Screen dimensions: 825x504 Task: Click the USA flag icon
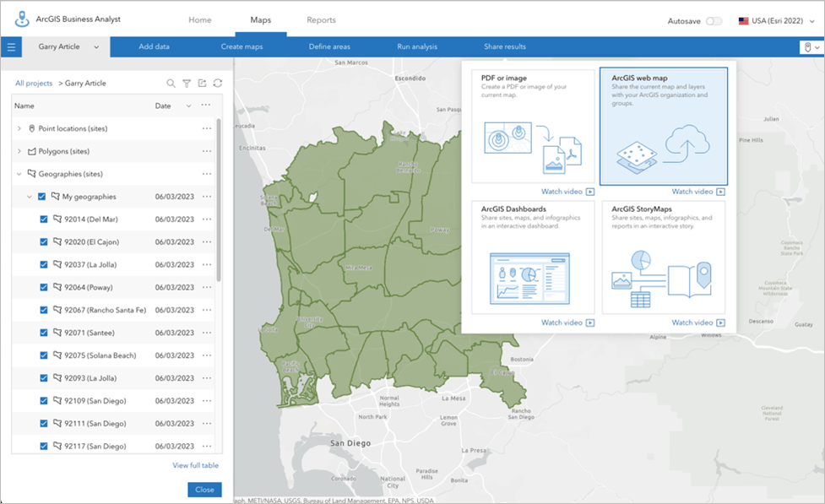click(743, 21)
